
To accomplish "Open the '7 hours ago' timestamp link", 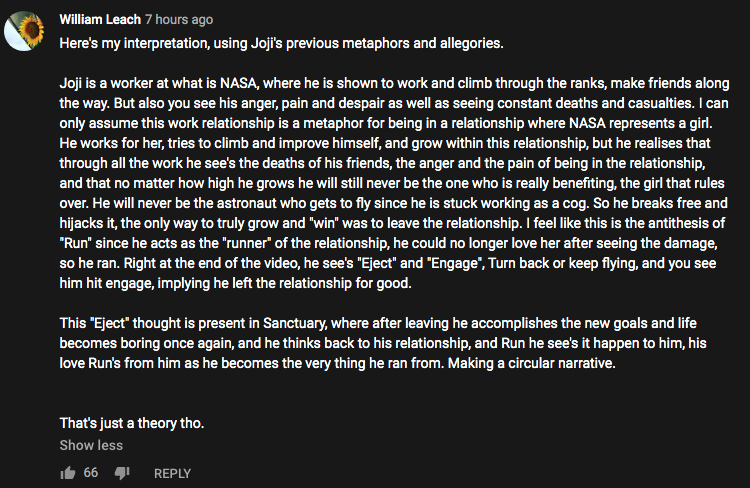I will 179,20.
